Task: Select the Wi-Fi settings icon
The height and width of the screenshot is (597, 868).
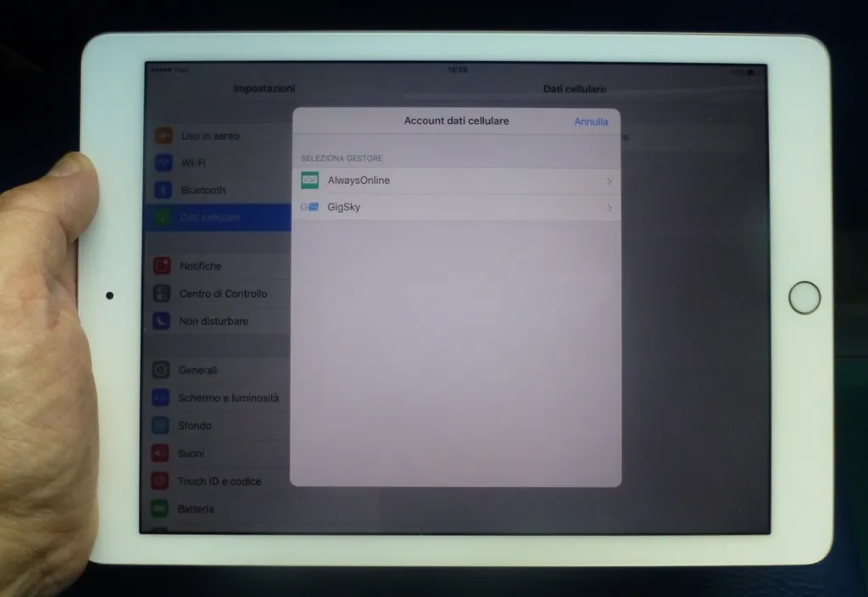Action: pyautogui.click(x=161, y=162)
